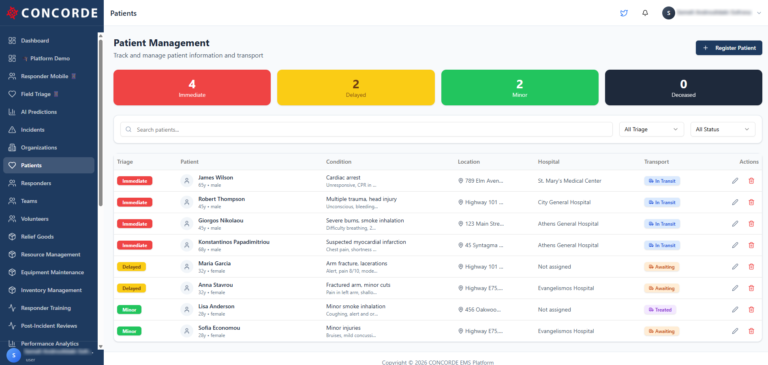Open Responders in sidebar

[x=48, y=183]
